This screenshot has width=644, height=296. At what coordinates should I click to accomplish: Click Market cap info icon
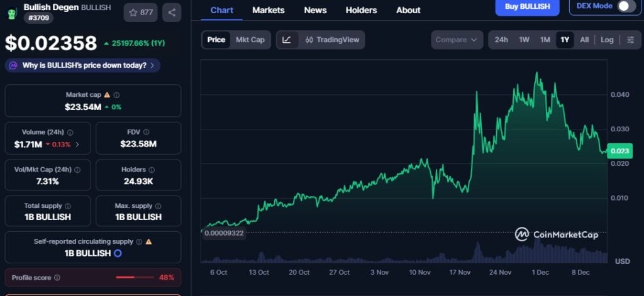coord(116,95)
